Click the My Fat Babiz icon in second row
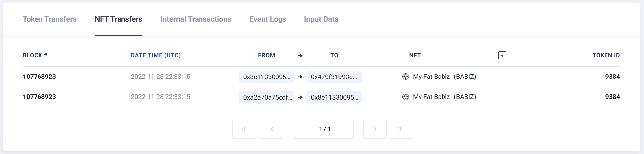644x154 pixels. click(405, 97)
